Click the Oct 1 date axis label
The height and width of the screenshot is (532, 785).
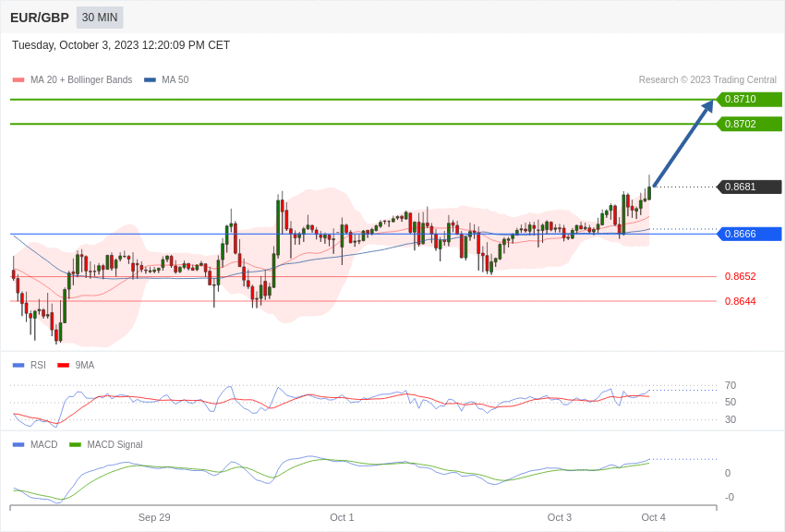click(x=342, y=517)
